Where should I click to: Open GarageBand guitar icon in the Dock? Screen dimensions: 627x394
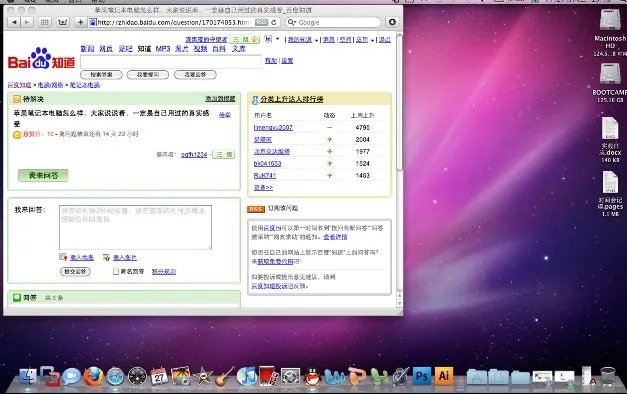(x=225, y=376)
